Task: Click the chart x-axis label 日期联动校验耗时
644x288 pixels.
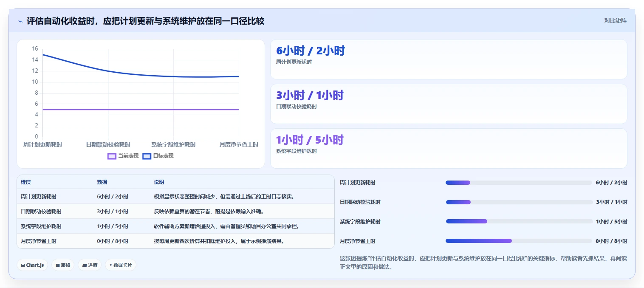Action: [108, 145]
